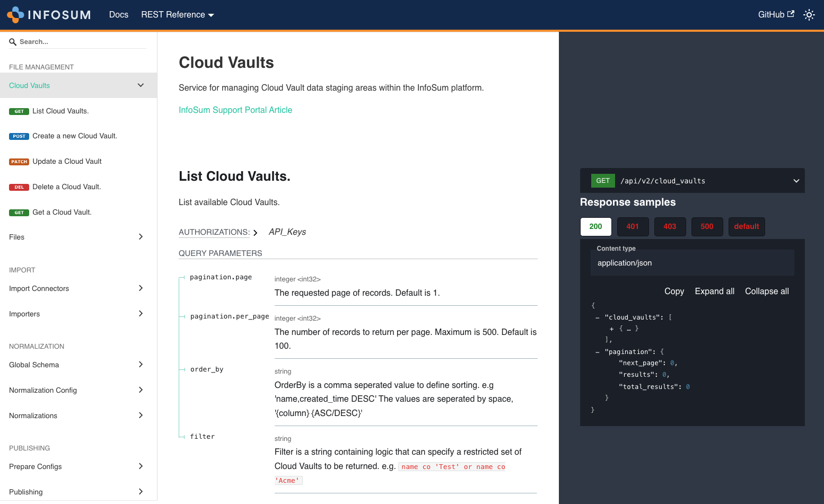Image resolution: width=824 pixels, height=504 pixels.
Task: Open List Cloud Vaults GET endpoint
Action: click(x=78, y=111)
